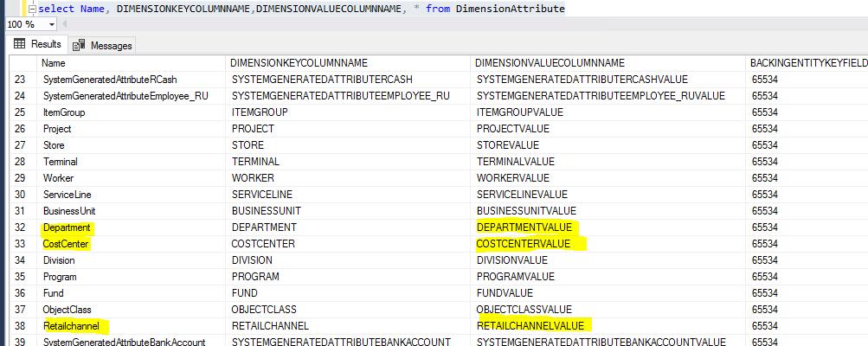Collapse the select query outline block
Image resolution: width=868 pixels, height=346 pixels.
point(32,9)
